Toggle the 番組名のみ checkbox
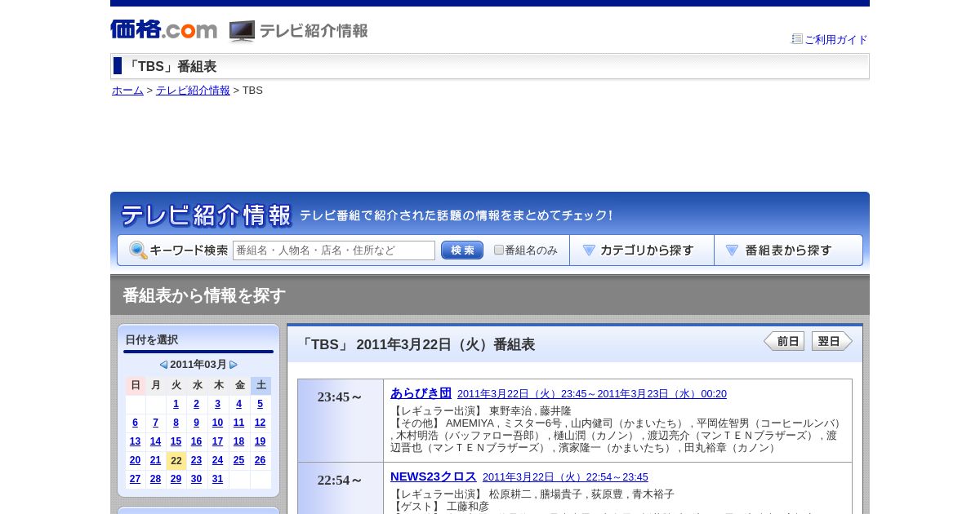 click(499, 250)
